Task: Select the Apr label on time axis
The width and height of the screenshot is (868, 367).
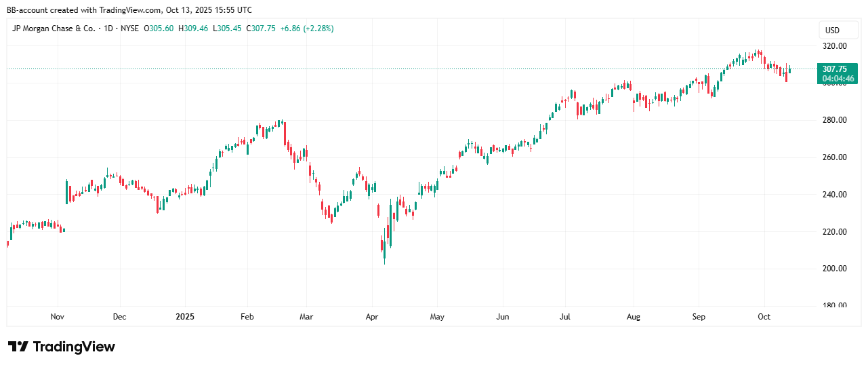Action: click(x=371, y=317)
